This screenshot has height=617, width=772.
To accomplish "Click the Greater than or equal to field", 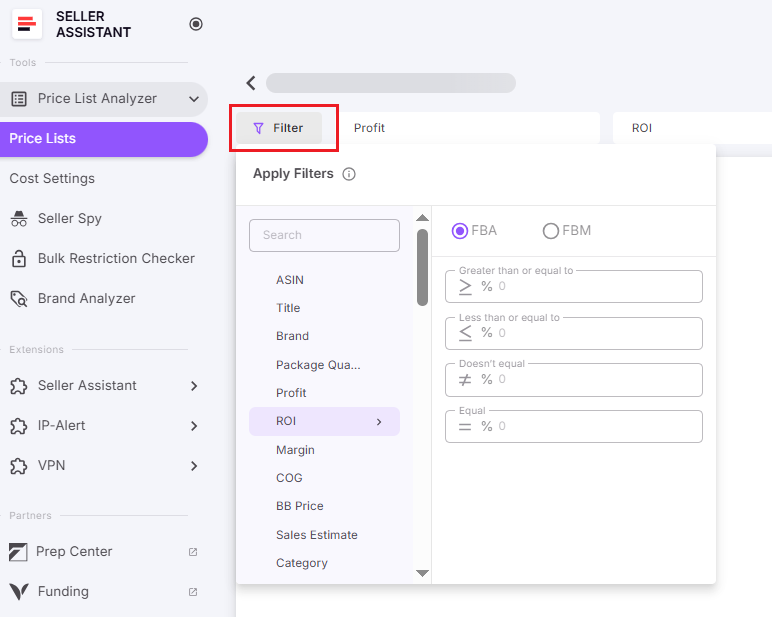I will pyautogui.click(x=574, y=286).
